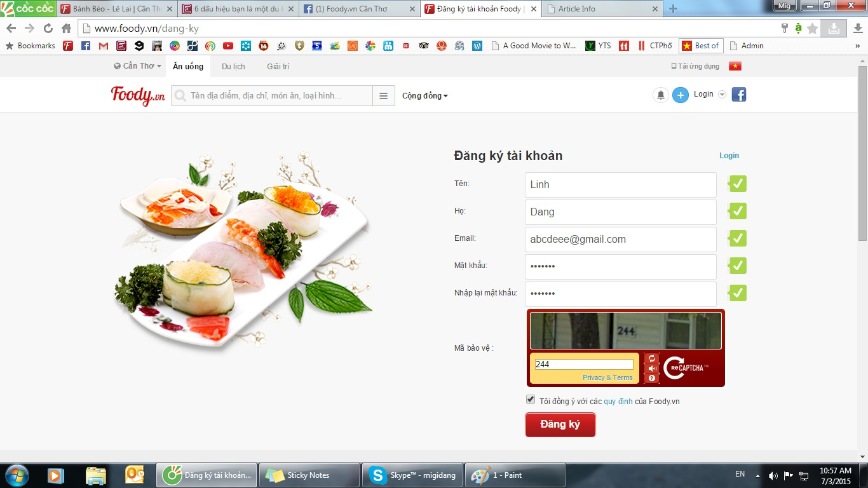Open Facebook icon in Foody header
This screenshot has width=868, height=488.
click(x=739, y=95)
